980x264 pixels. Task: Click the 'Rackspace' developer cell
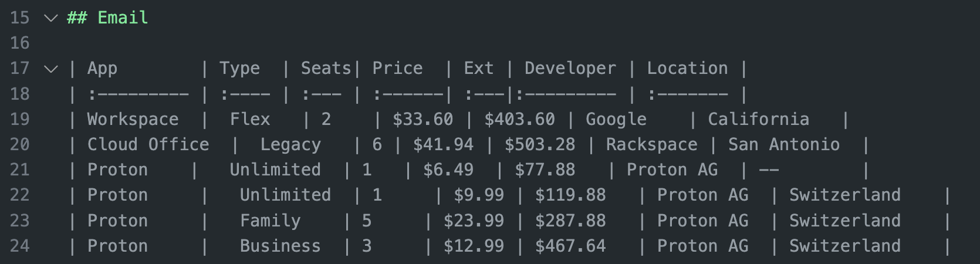(651, 145)
